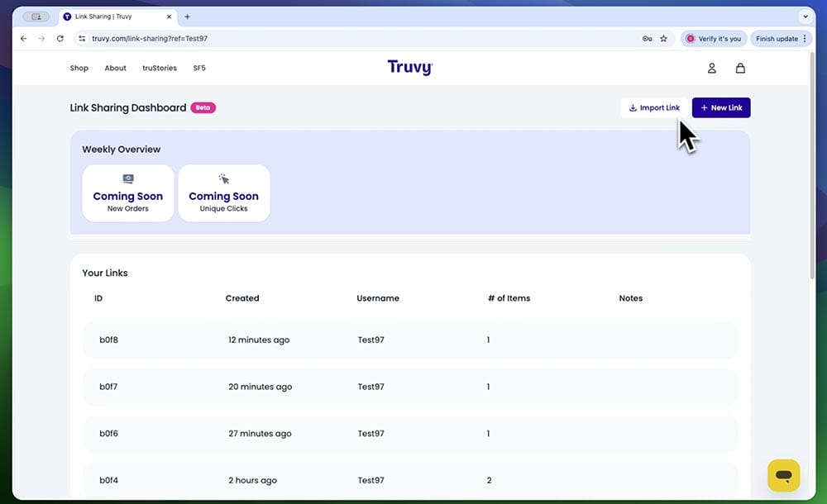Go to truStories in navigation

[x=160, y=68]
